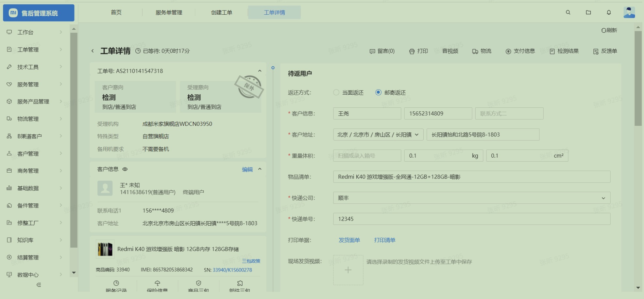Click 编辑 link in customer info

click(247, 169)
